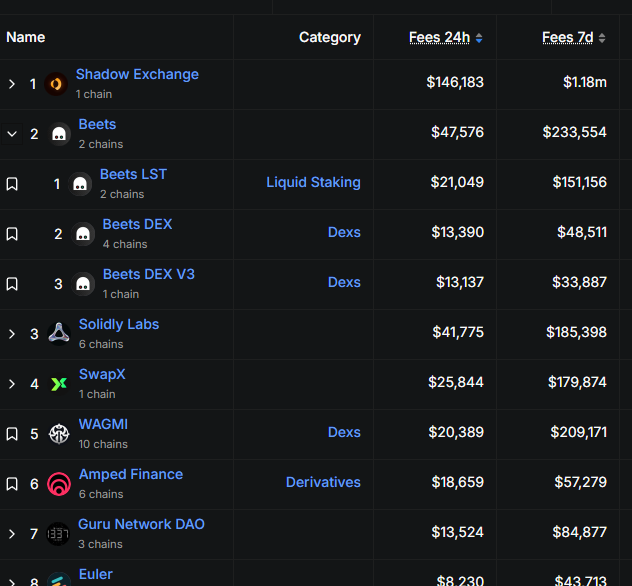Image resolution: width=632 pixels, height=586 pixels.
Task: Click the Euler logo icon
Action: [59, 580]
